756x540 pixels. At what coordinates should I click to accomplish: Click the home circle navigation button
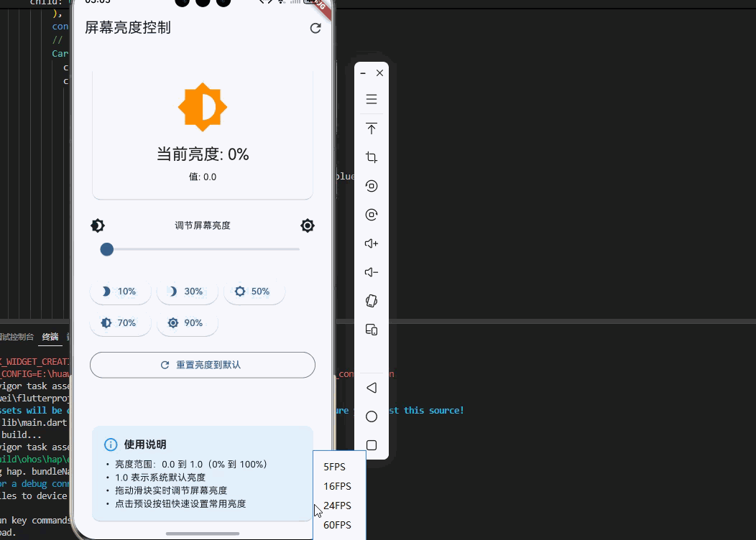pyautogui.click(x=372, y=416)
